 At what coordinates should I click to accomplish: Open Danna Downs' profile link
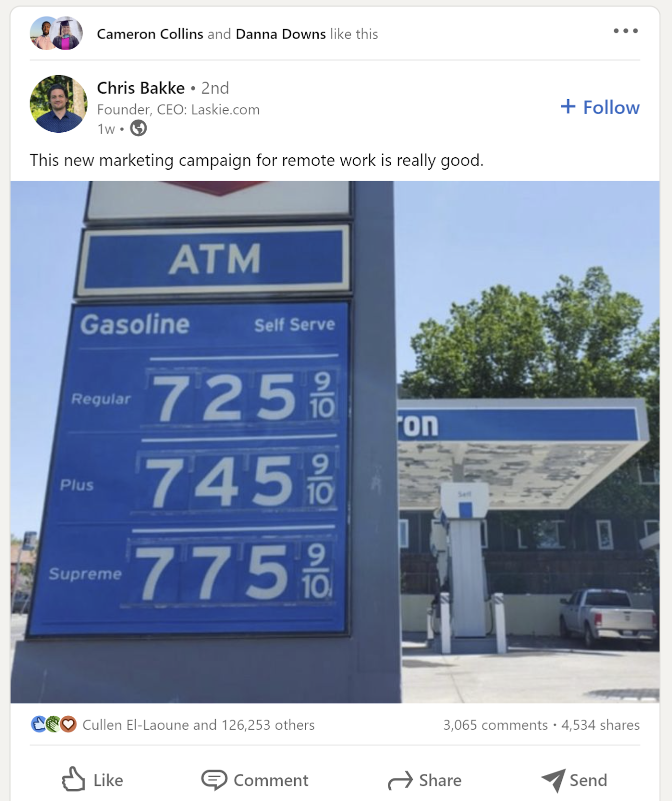click(x=281, y=34)
